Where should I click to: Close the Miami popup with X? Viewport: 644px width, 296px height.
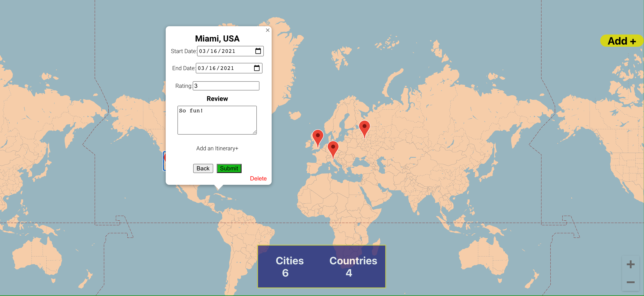(267, 30)
